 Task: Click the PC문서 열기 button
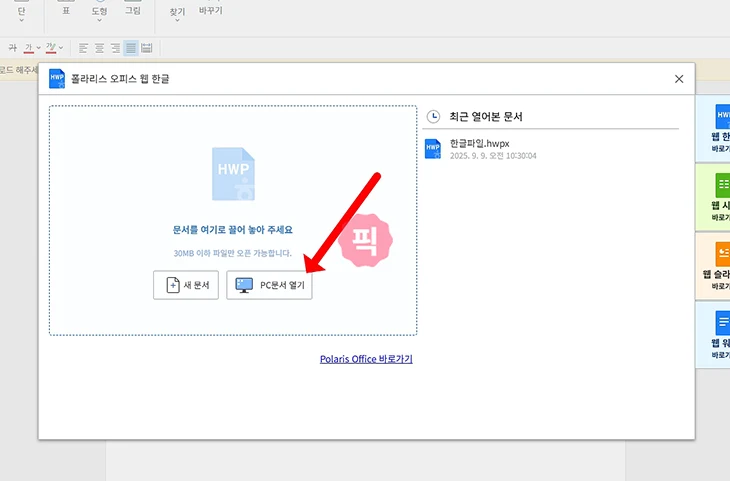tap(269, 285)
